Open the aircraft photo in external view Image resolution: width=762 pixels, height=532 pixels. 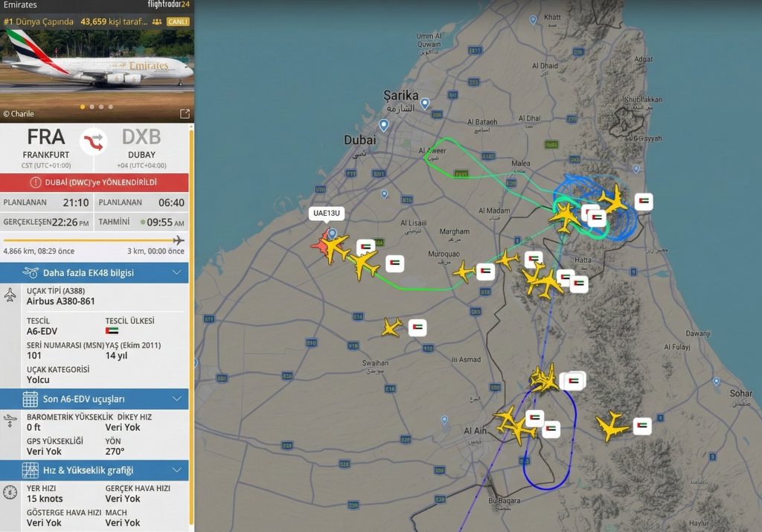(185, 114)
